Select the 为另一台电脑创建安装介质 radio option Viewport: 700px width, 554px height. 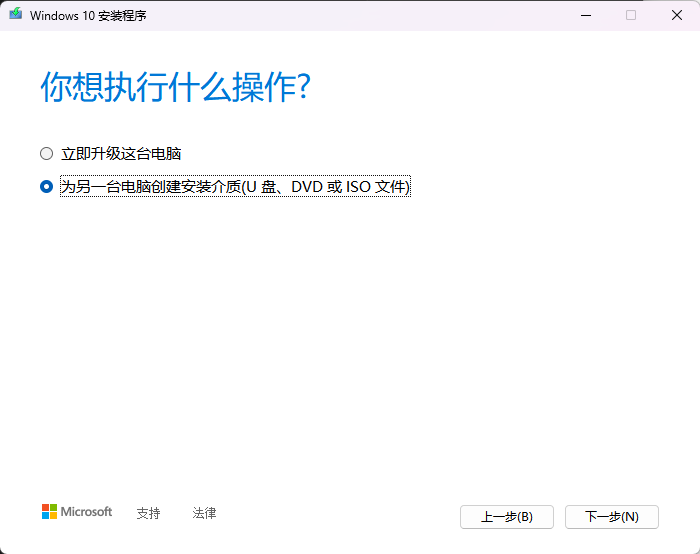click(x=46, y=187)
